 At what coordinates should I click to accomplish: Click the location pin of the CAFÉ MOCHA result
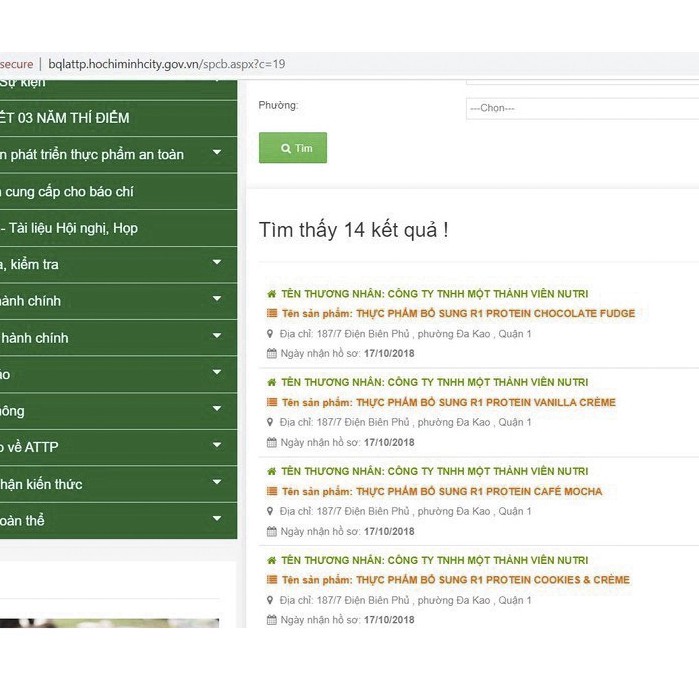click(270, 511)
